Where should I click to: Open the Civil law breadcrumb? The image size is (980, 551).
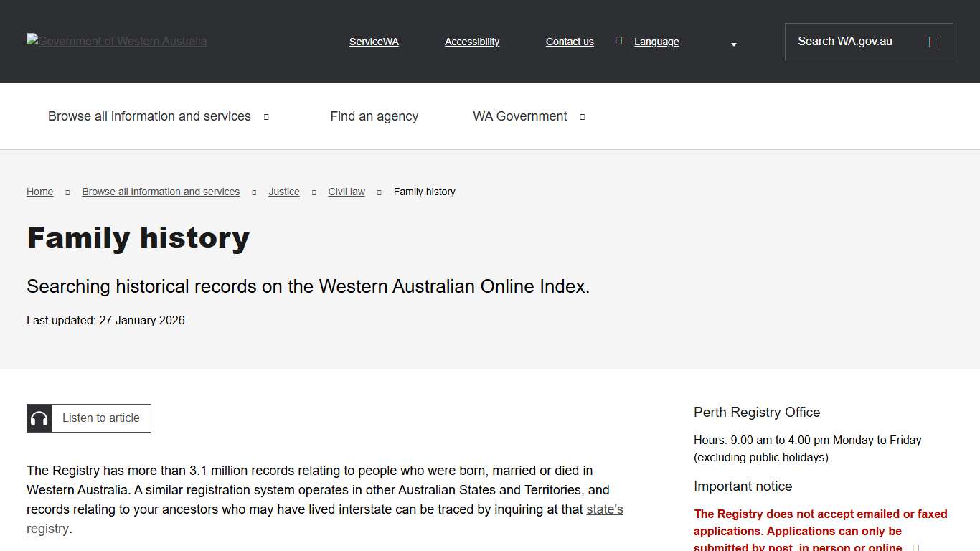click(347, 192)
